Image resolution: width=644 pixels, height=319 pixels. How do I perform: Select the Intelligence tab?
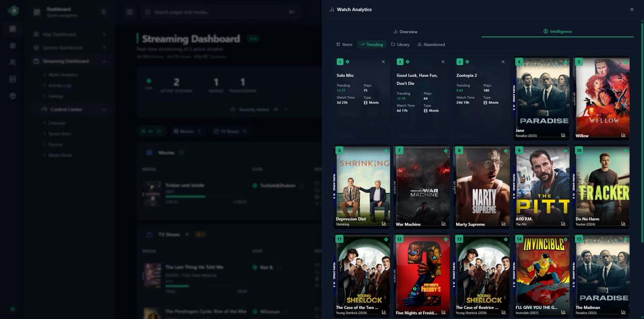coord(558,32)
